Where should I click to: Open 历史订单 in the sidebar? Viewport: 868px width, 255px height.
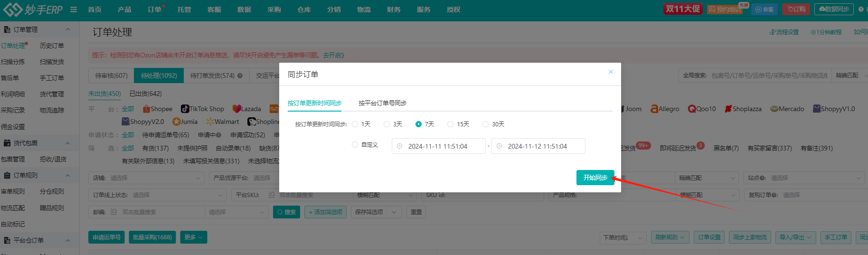pyautogui.click(x=52, y=46)
